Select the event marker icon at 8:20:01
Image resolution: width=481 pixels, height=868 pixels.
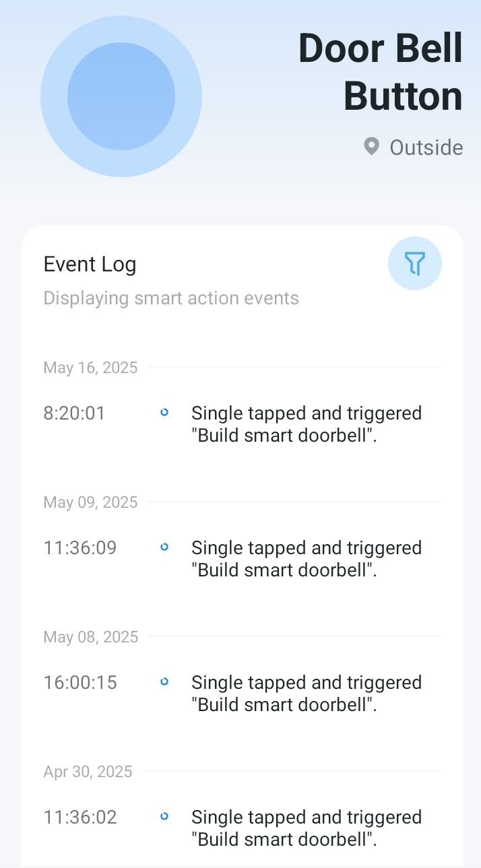(x=164, y=412)
